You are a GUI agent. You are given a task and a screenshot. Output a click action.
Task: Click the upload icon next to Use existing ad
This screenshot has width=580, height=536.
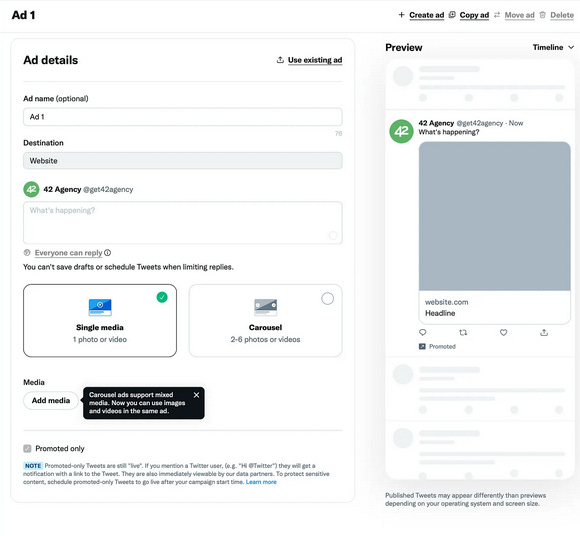(280, 60)
